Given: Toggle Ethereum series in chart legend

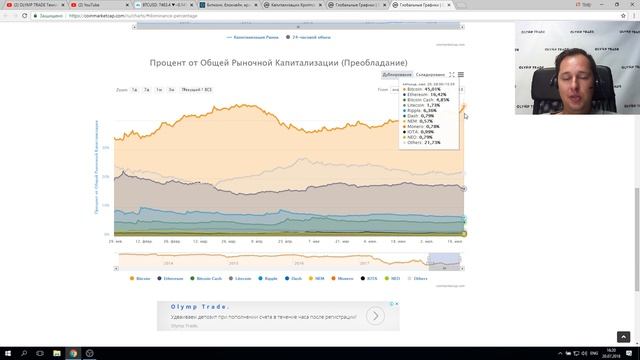Looking at the screenshot, I should coord(170,278).
